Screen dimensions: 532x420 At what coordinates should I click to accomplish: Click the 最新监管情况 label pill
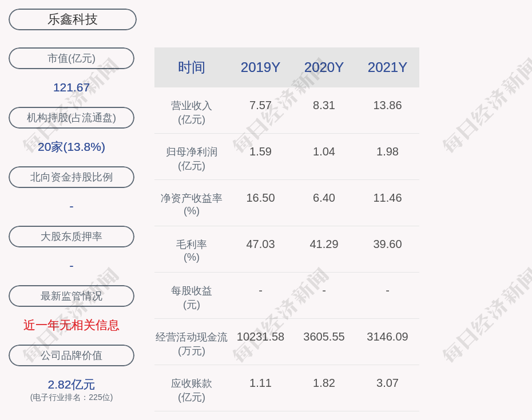point(72,296)
